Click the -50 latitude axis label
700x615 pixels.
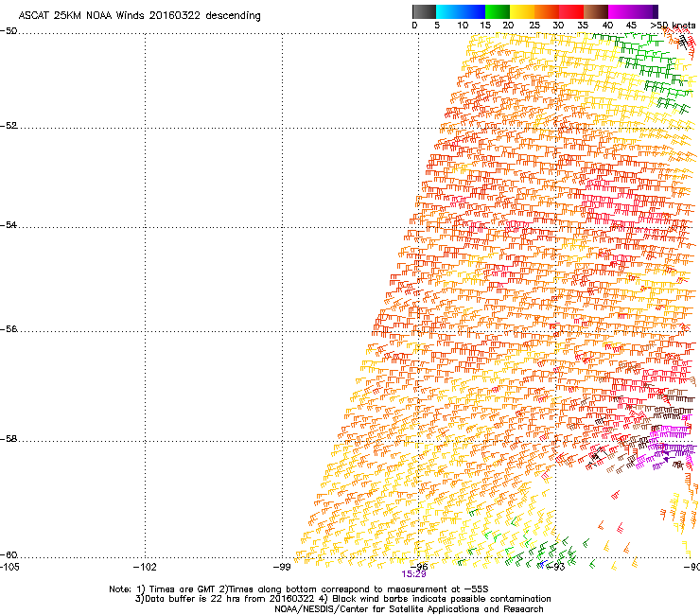click(9, 31)
